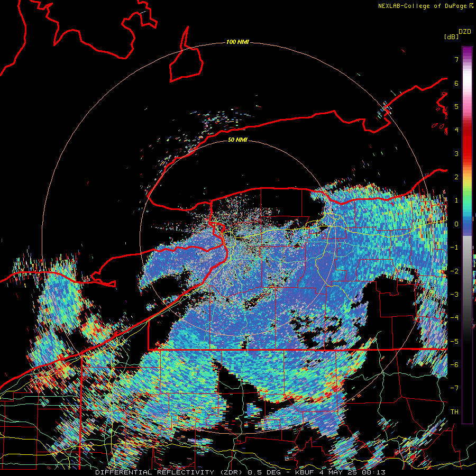Click the [dB] unit label
The image size is (476, 476).
click(x=451, y=36)
